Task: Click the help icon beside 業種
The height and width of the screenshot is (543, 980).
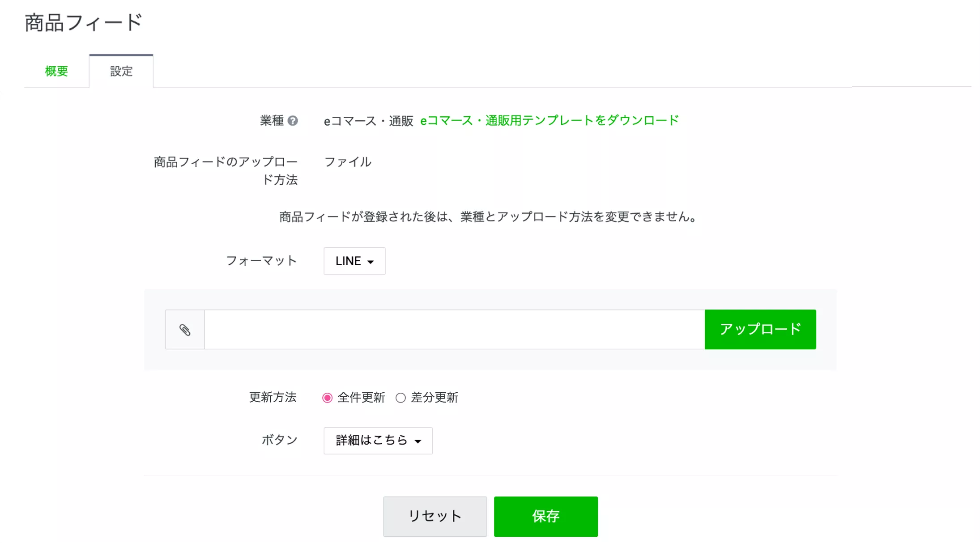Action: [x=293, y=121]
